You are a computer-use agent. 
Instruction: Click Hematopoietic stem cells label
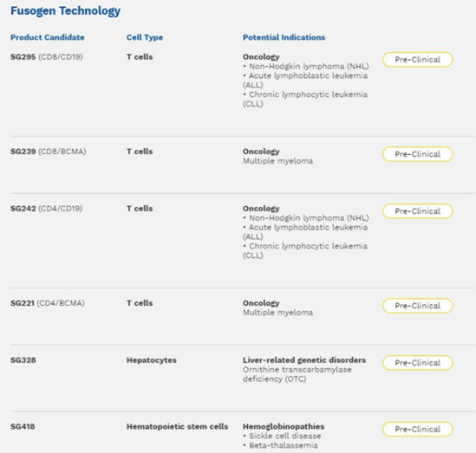(177, 427)
